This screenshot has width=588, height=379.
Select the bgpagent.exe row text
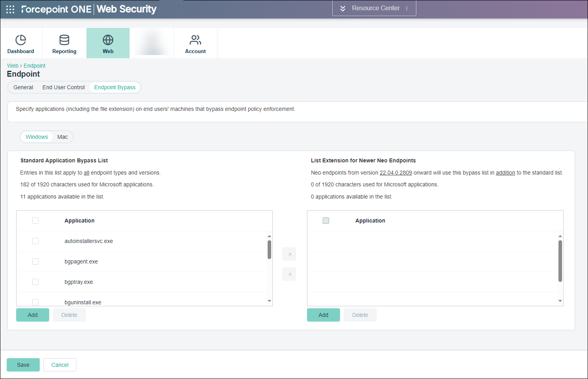coord(81,261)
